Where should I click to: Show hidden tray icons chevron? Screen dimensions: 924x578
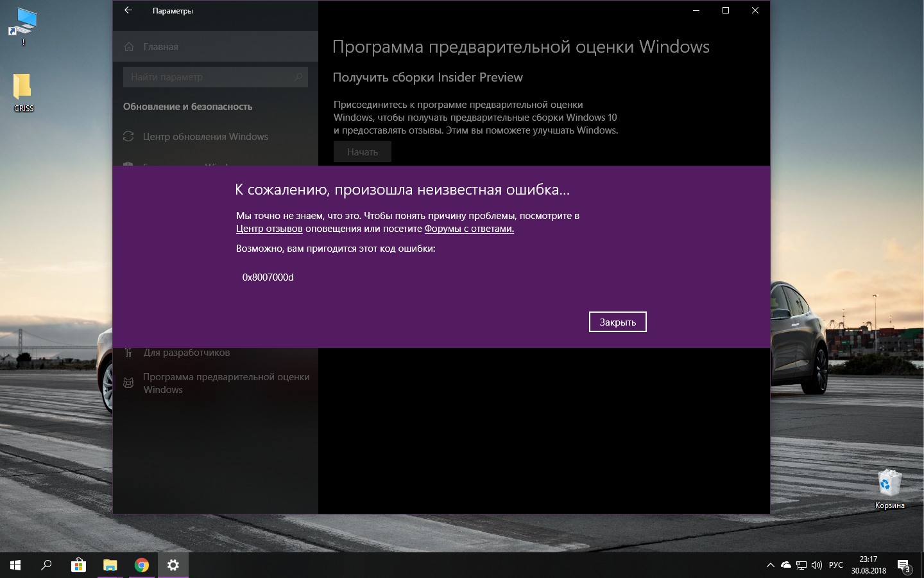point(770,565)
